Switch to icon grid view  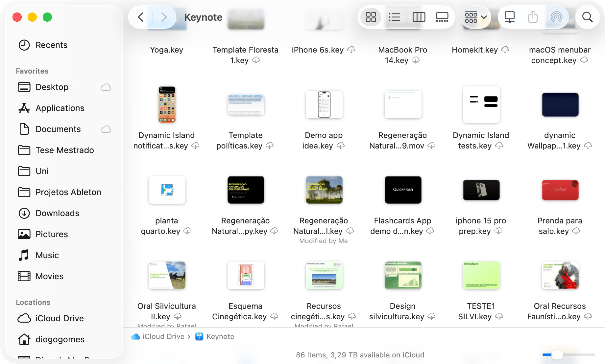pos(371,17)
